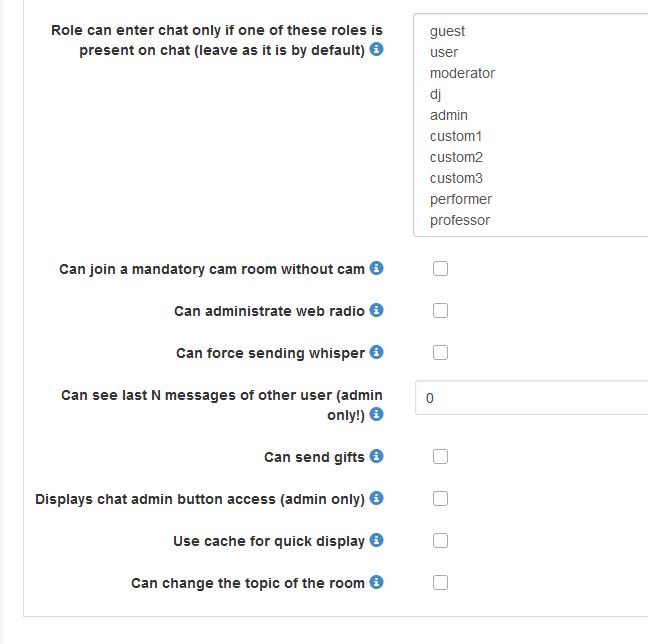Tick 'Displays chat admin button access' checkbox
Viewport: 648px width, 644px height.
point(440,499)
